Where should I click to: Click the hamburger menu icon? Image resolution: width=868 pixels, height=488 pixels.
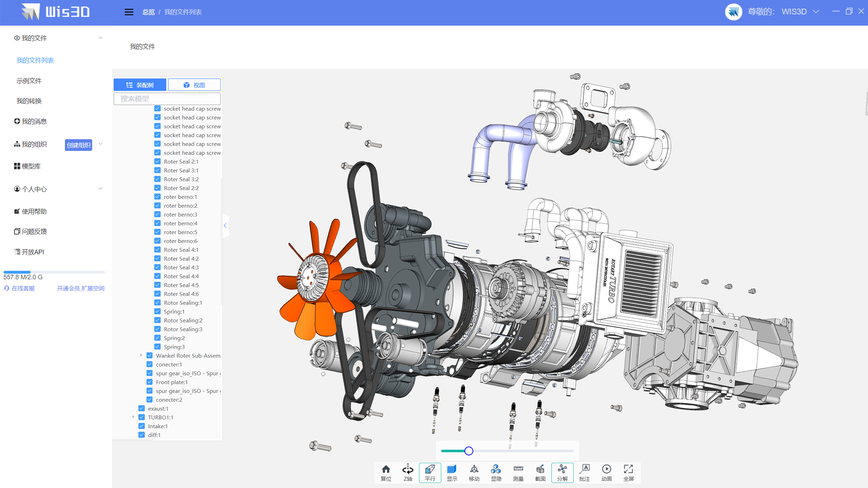129,12
